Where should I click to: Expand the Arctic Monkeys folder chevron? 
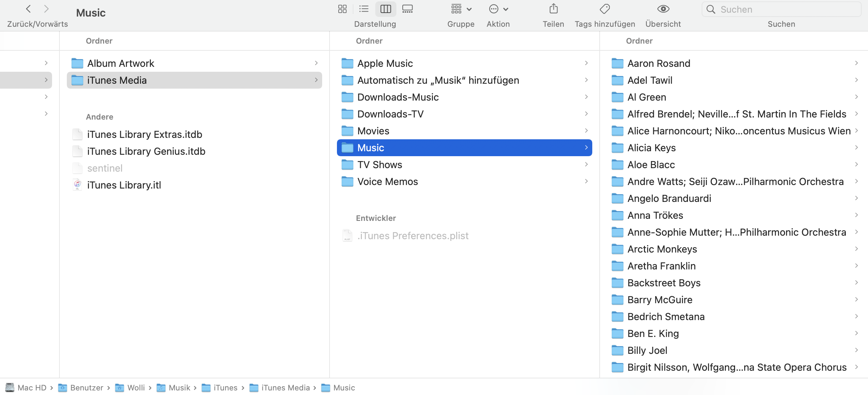point(856,249)
